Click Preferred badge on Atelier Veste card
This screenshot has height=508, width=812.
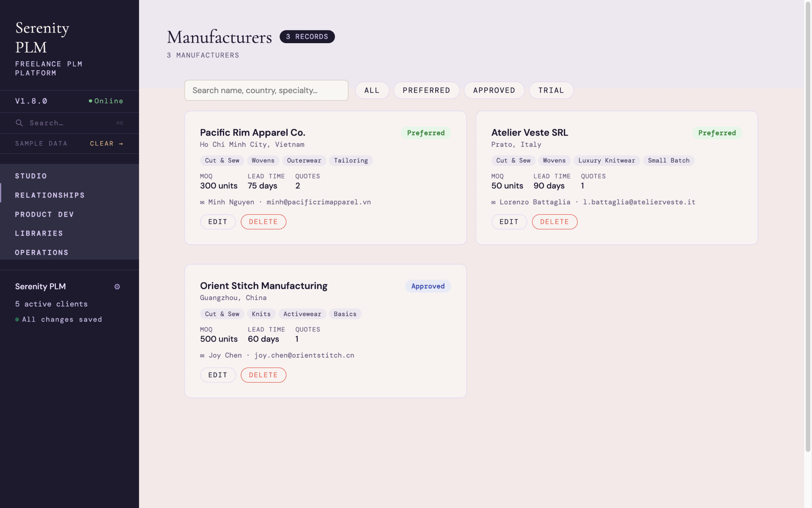point(717,133)
